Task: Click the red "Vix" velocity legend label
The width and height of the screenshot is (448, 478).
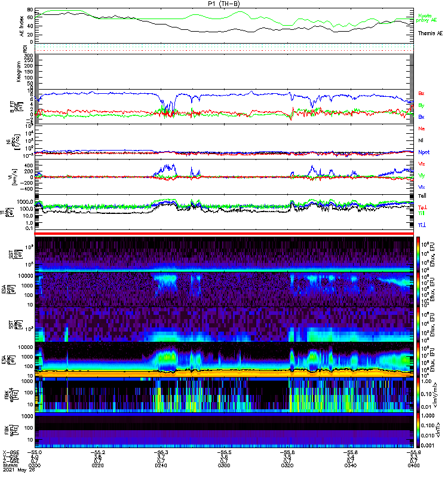Action: pyautogui.click(x=421, y=164)
